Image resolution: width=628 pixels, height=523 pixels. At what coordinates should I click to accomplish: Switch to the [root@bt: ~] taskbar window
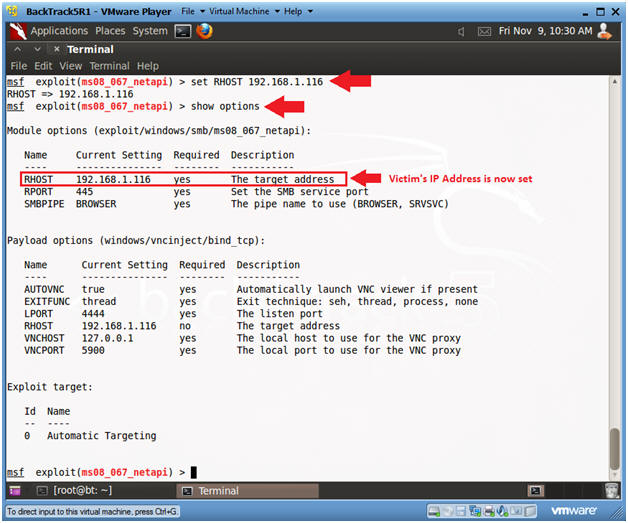(74, 490)
